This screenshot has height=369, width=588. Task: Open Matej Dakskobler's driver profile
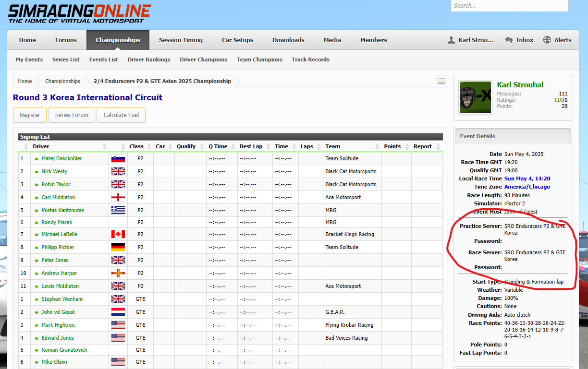(x=61, y=159)
